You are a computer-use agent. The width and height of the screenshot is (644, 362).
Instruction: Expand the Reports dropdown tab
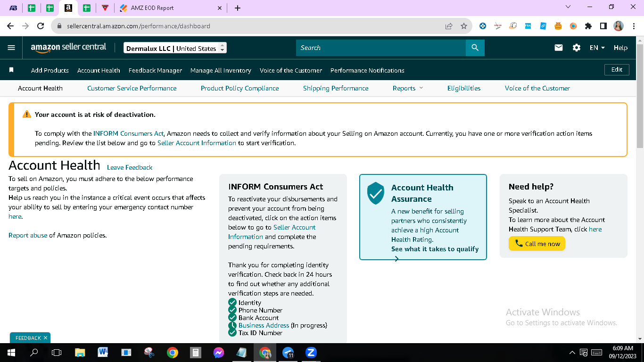[408, 88]
